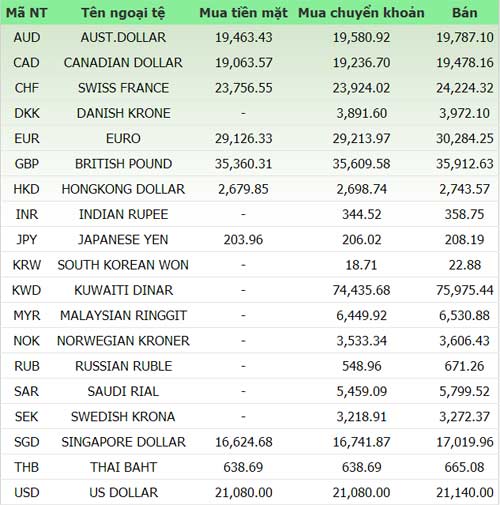
Task: Select the US DOLLAR row name
Action: (x=123, y=492)
